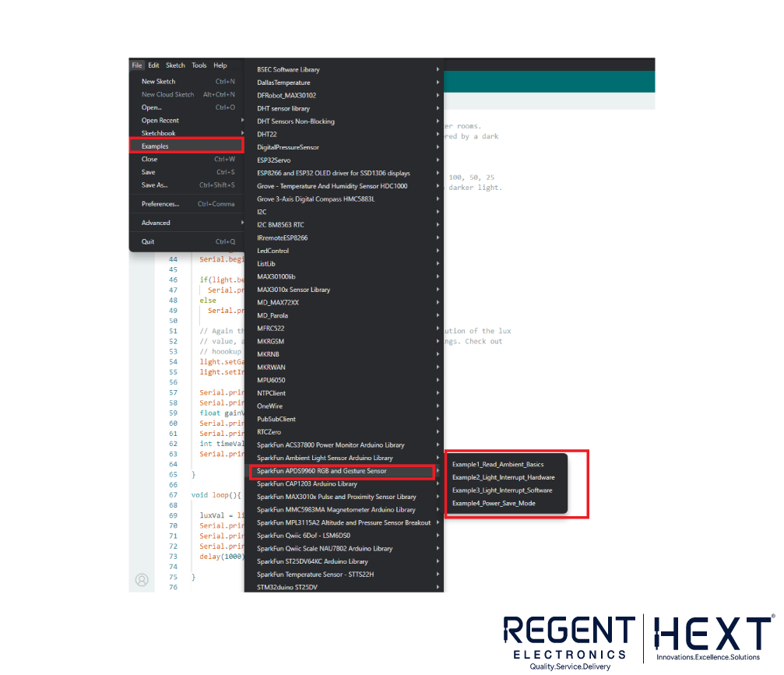This screenshot has width=784, height=675.
Task: Open ESP32Servo examples
Action: click(x=344, y=160)
